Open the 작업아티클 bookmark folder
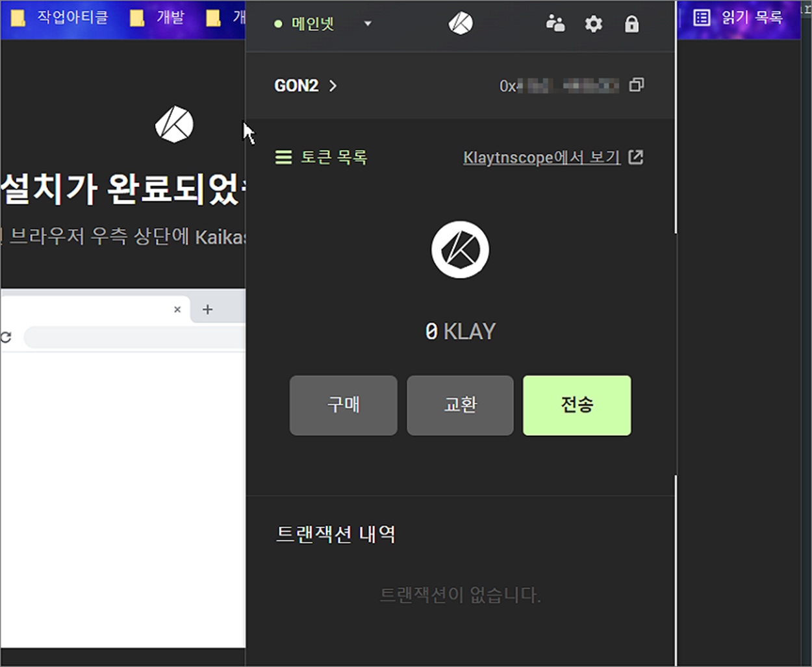This screenshot has height=667, width=812. (60, 18)
